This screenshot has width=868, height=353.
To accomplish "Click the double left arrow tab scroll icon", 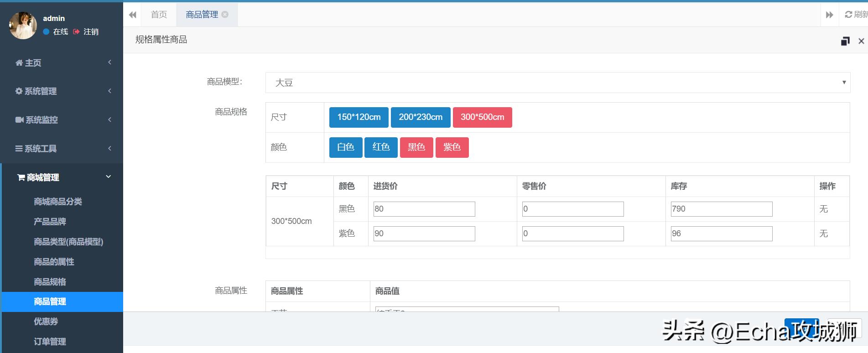I will [x=132, y=15].
